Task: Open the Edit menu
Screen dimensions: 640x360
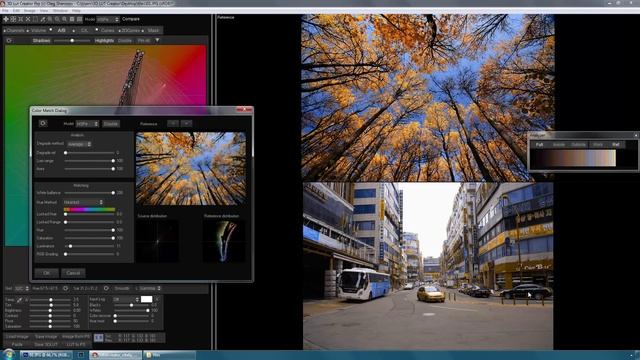Action: 16,11
